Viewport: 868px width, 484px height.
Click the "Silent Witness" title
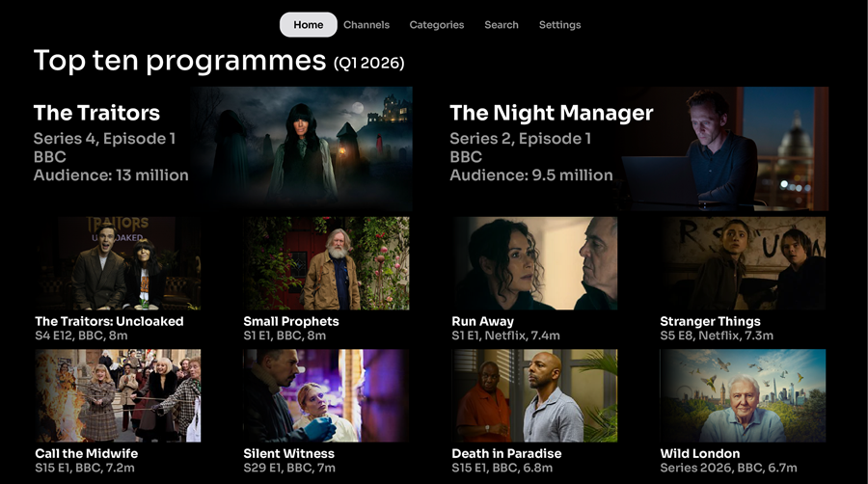pyautogui.click(x=289, y=453)
